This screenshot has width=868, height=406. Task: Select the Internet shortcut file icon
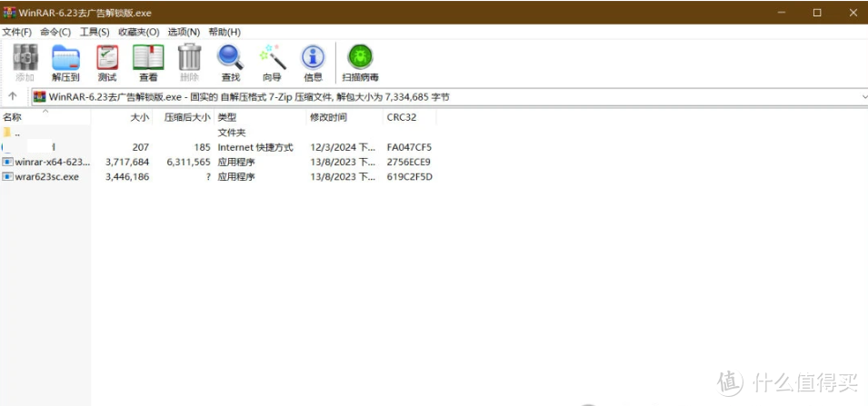coord(5,147)
